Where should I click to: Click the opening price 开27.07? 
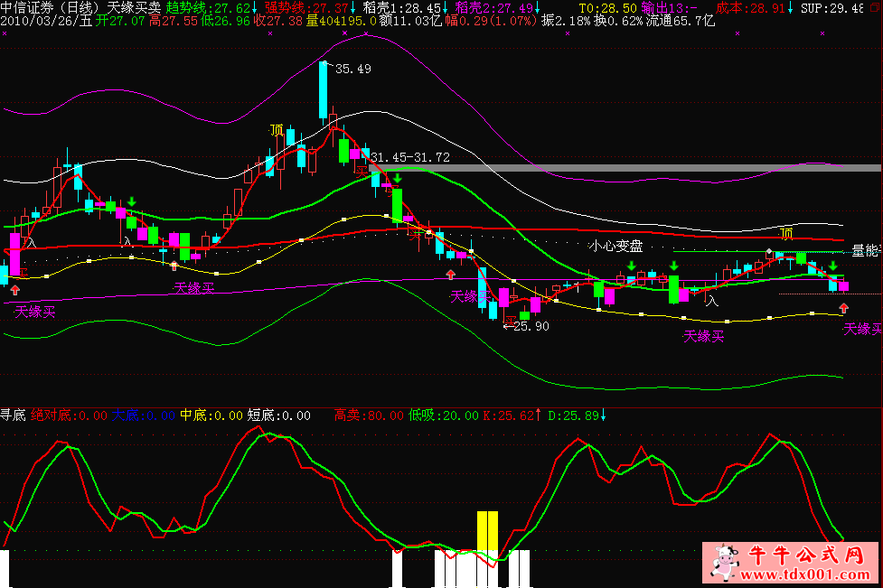[x=120, y=22]
